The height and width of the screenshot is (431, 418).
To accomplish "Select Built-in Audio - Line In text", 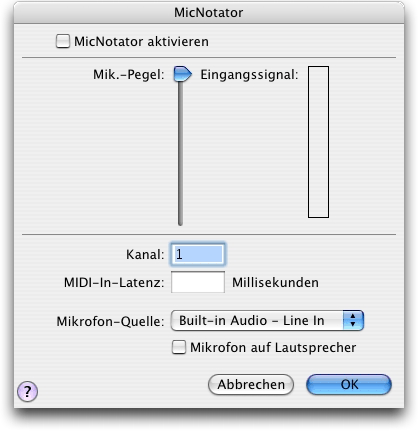I will 252,321.
